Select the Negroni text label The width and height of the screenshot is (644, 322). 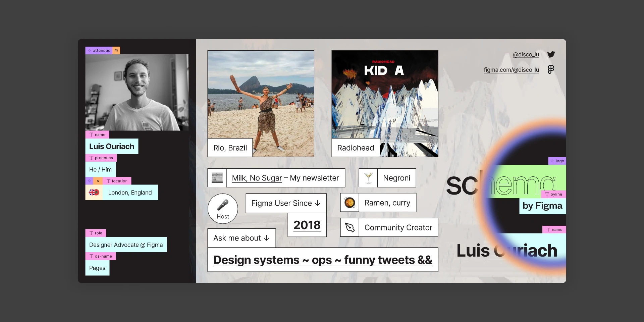coord(397,178)
